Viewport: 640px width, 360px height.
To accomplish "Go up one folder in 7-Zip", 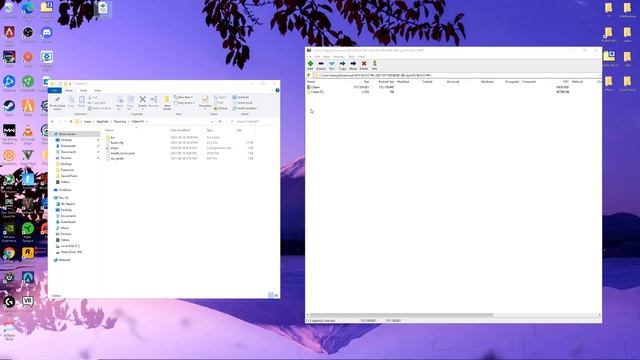I will [309, 76].
